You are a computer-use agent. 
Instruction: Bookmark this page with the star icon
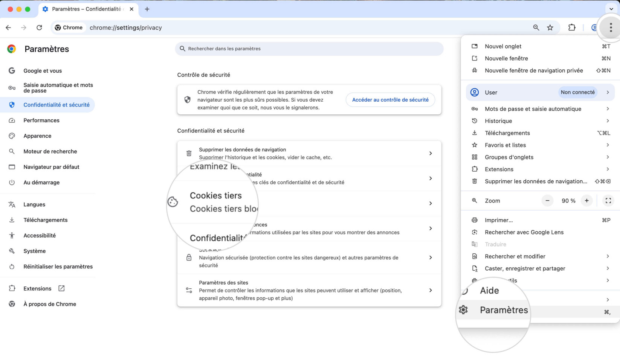click(550, 27)
